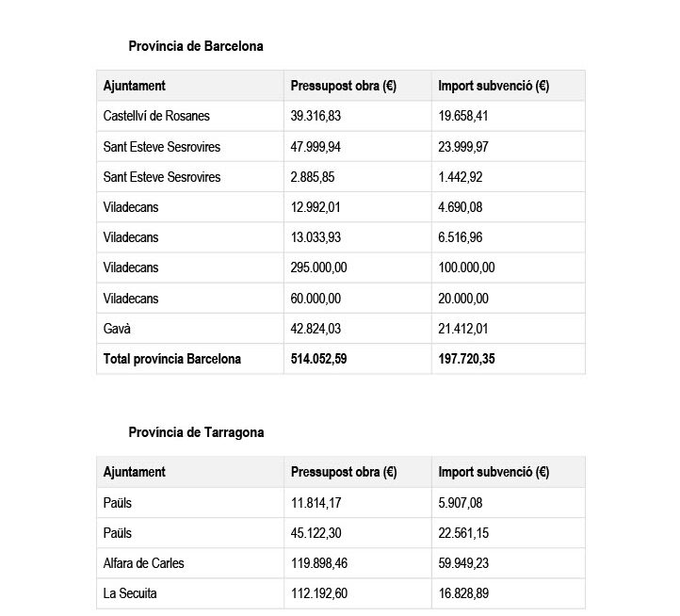Select the 16.828,89 subsidy cell

point(464,593)
